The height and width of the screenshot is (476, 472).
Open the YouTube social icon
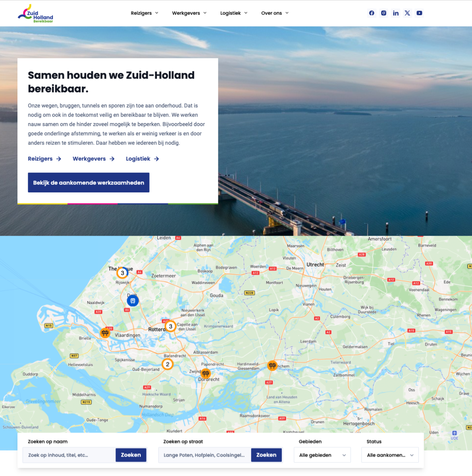pyautogui.click(x=419, y=13)
